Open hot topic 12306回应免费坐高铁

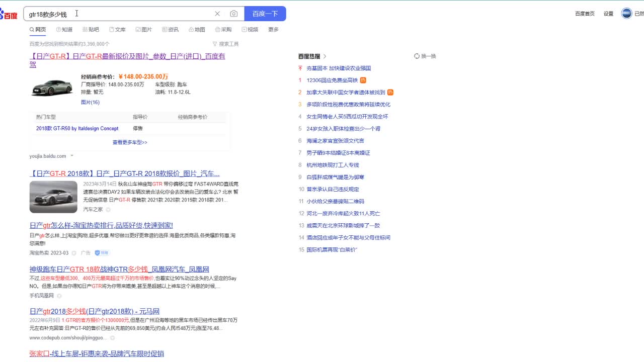[x=332, y=80]
